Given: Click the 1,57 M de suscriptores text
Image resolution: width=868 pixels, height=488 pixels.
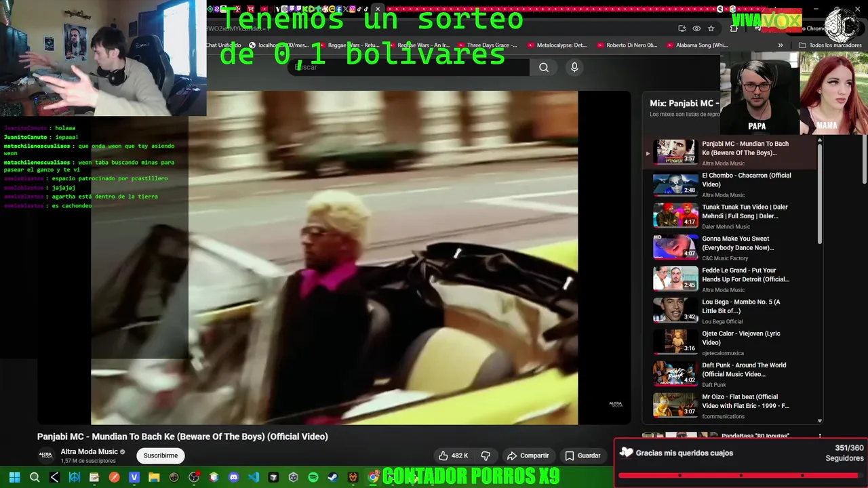Looking at the screenshot, I should tap(88, 461).
